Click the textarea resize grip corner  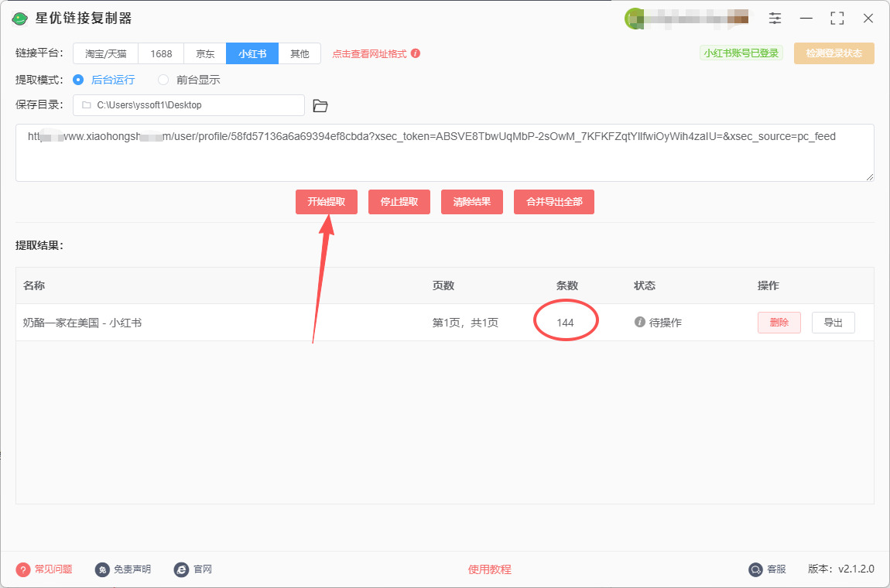click(x=870, y=177)
